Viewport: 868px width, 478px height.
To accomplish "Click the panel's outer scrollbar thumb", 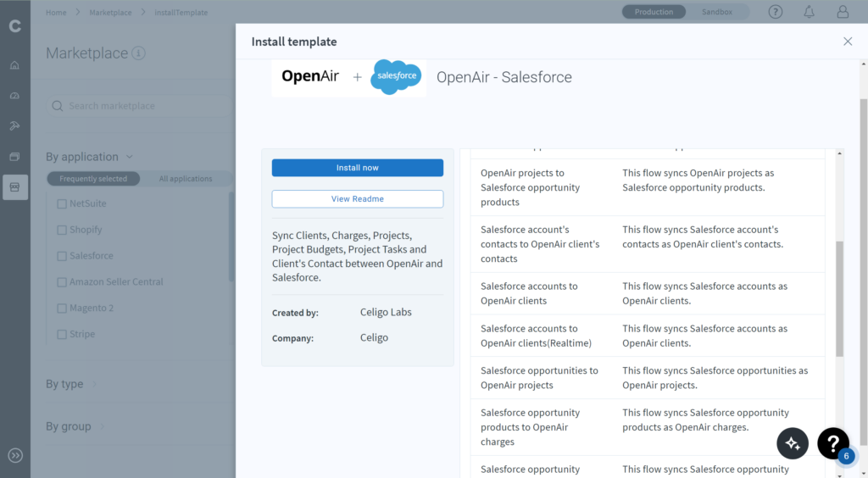I will [x=864, y=271].
